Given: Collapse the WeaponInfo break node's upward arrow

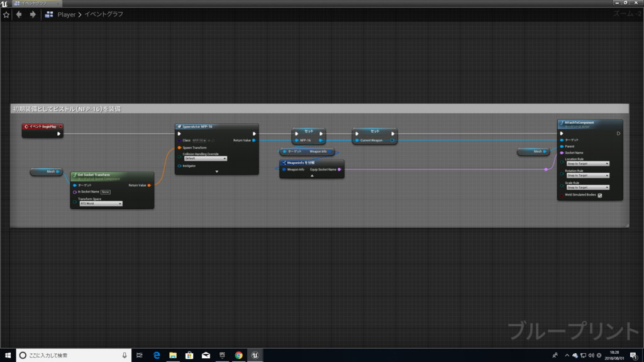Looking at the screenshot, I should coord(312,176).
